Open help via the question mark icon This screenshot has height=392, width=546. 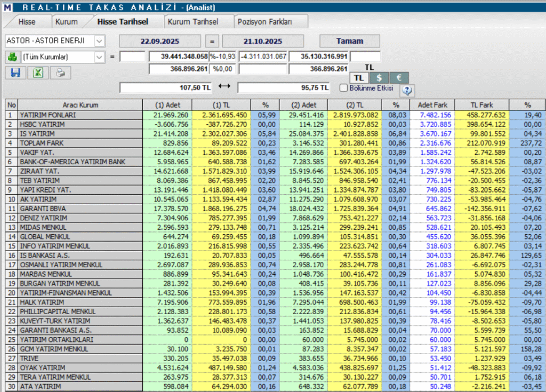(x=407, y=90)
